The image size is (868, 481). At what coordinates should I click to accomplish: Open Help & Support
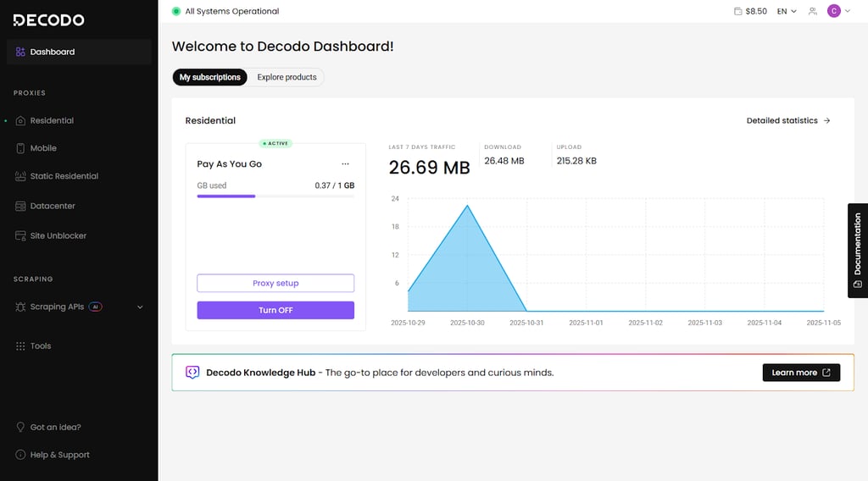click(x=59, y=455)
